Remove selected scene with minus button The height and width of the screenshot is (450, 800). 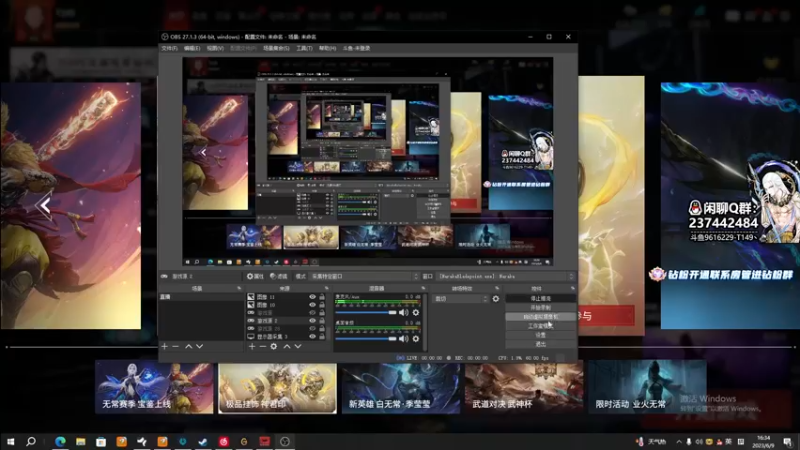click(176, 346)
